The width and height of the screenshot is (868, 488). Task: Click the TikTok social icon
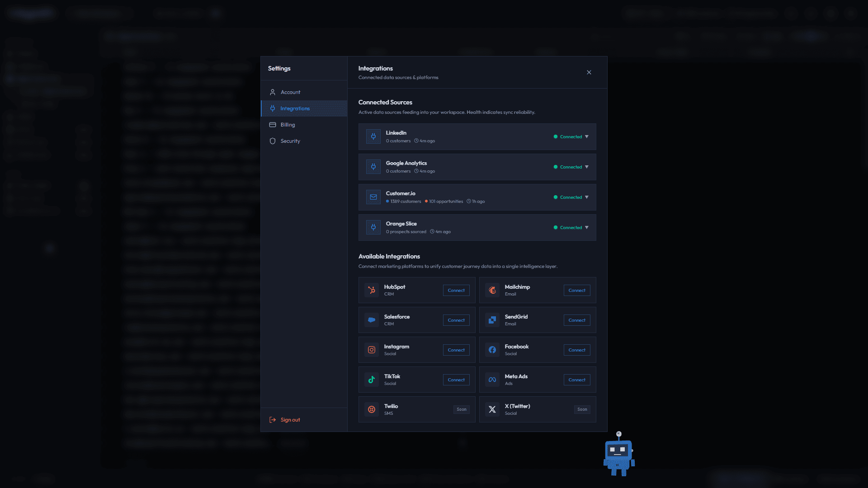(x=371, y=380)
